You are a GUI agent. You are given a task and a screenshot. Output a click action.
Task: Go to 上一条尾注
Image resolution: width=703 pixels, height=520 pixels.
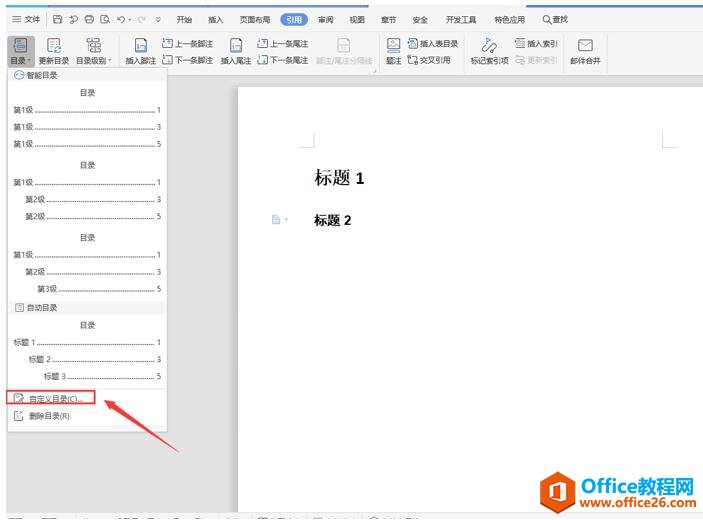282,43
